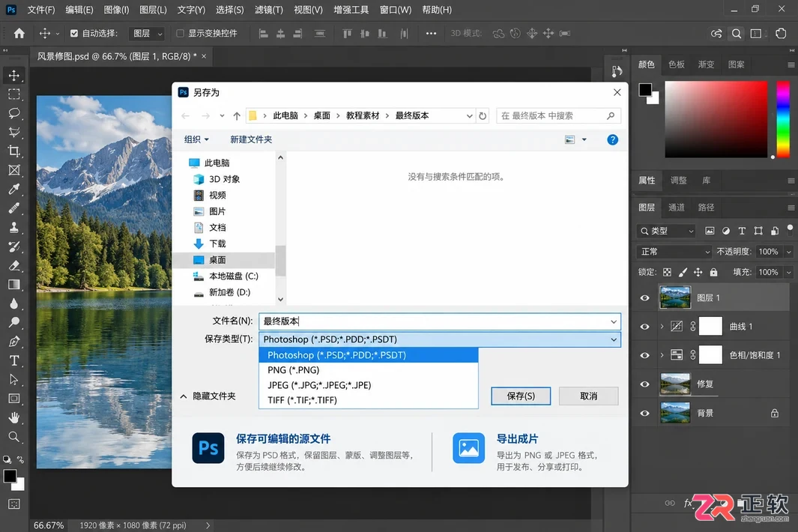
Task: Click the help question mark icon
Action: 613,139
